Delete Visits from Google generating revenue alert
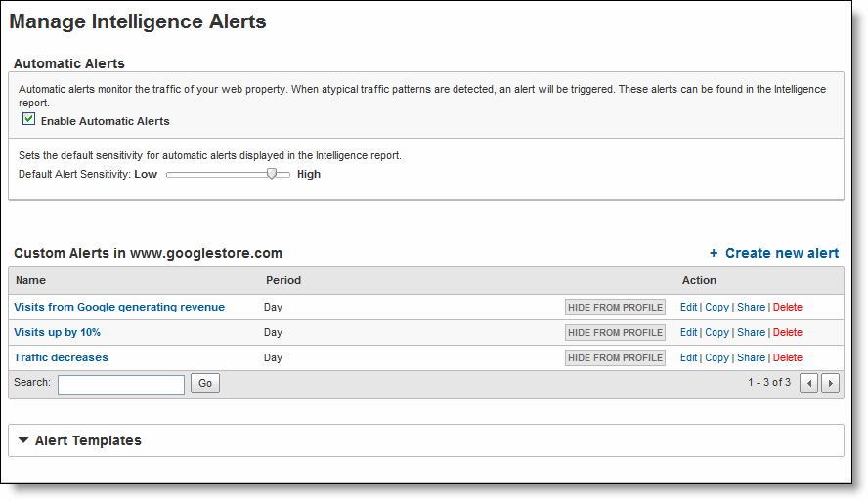 coord(788,307)
